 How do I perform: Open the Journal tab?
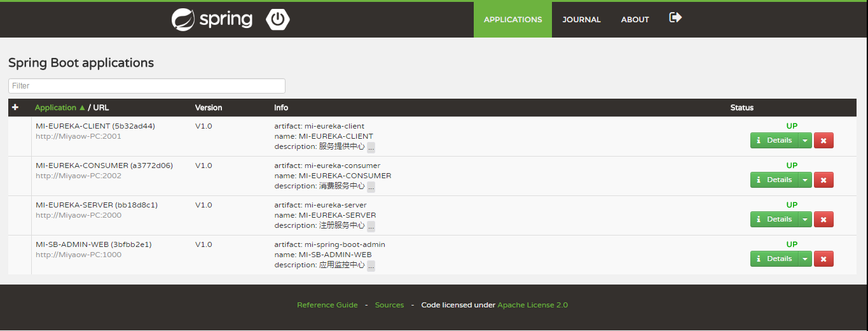pyautogui.click(x=581, y=20)
